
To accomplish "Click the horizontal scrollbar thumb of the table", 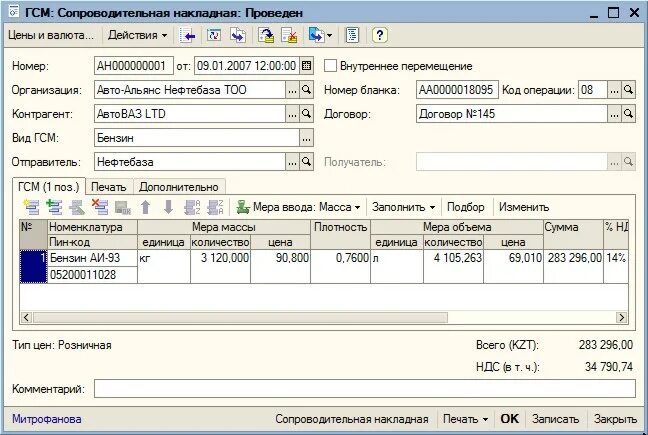I will (x=241, y=317).
